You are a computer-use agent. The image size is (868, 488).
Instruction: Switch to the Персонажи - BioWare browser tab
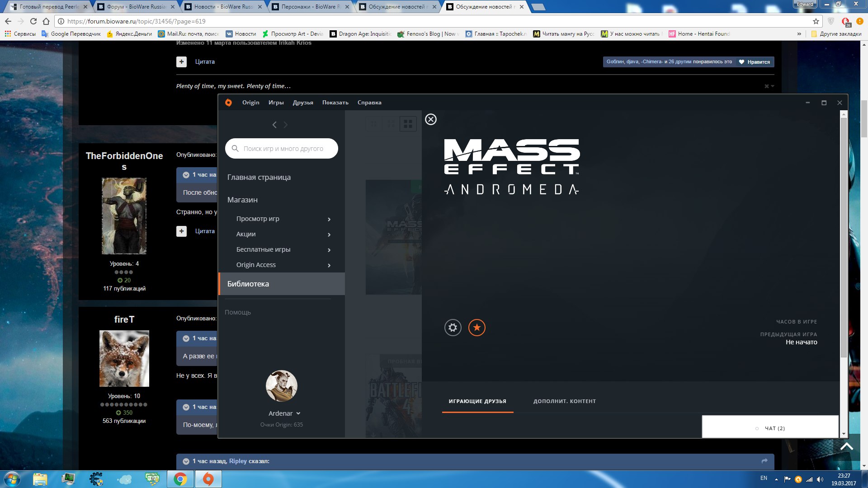311,7
